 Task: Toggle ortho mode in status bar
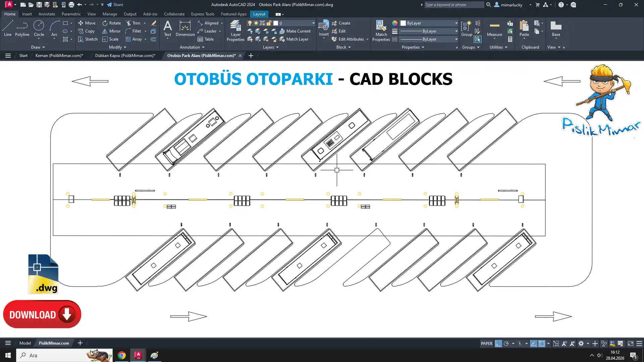498,344
